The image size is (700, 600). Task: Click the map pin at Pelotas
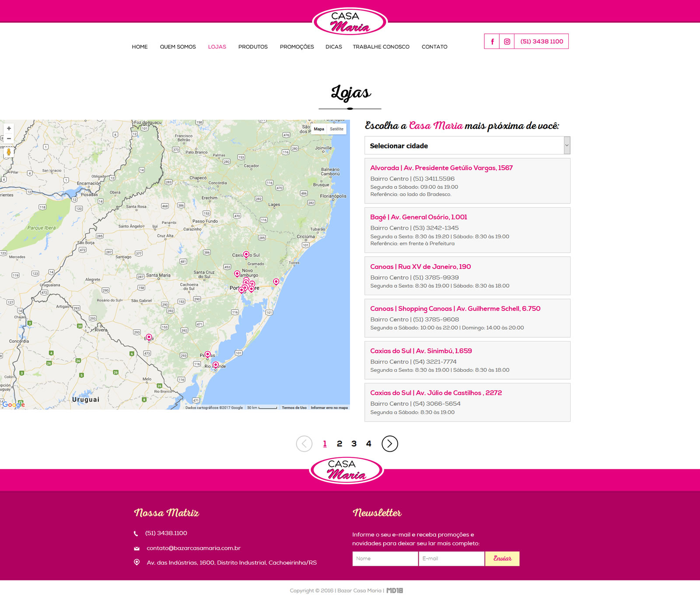point(208,354)
